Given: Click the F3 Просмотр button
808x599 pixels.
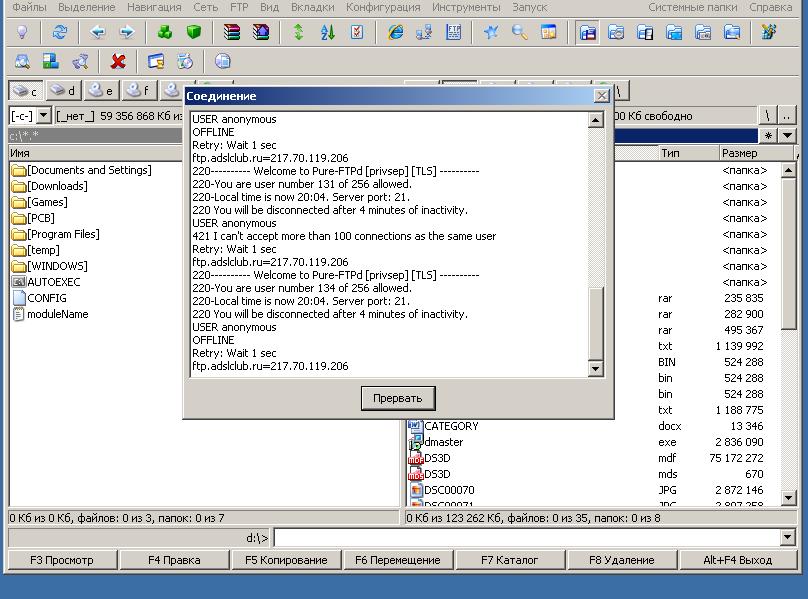Looking at the screenshot, I should coord(62,560).
